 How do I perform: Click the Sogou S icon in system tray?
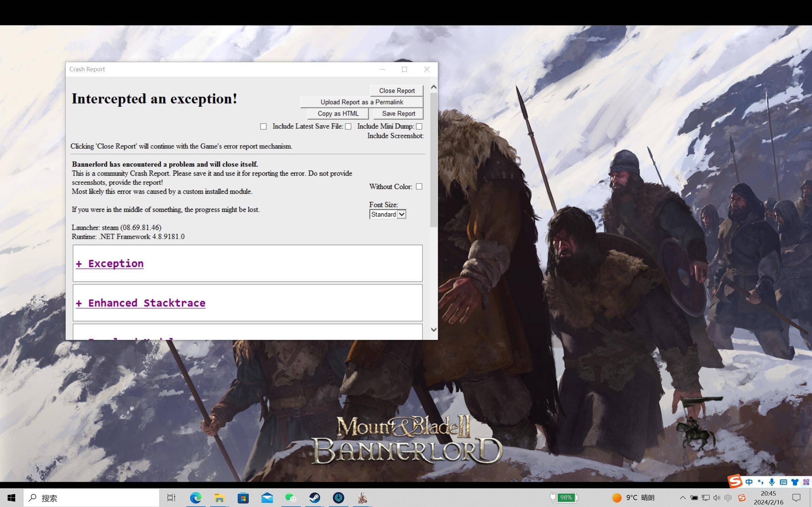point(742,497)
